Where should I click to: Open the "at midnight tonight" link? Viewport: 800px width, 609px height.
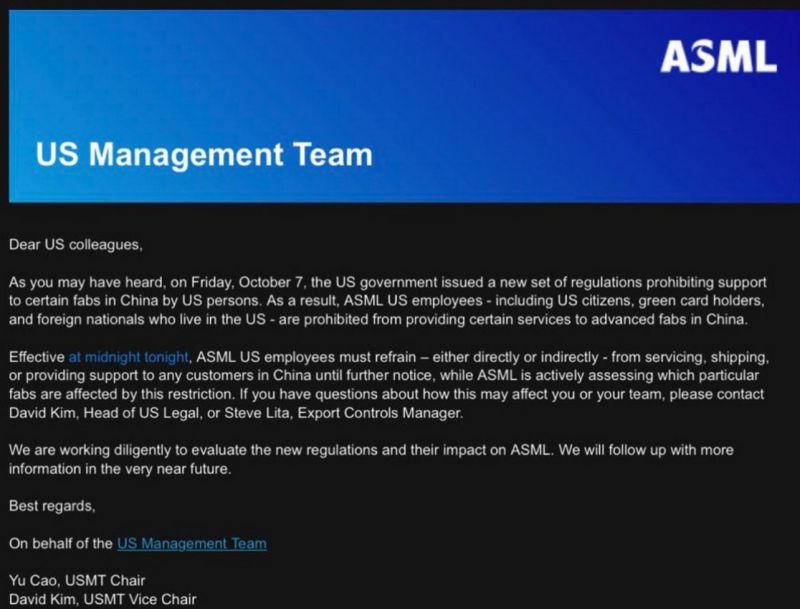(x=126, y=357)
